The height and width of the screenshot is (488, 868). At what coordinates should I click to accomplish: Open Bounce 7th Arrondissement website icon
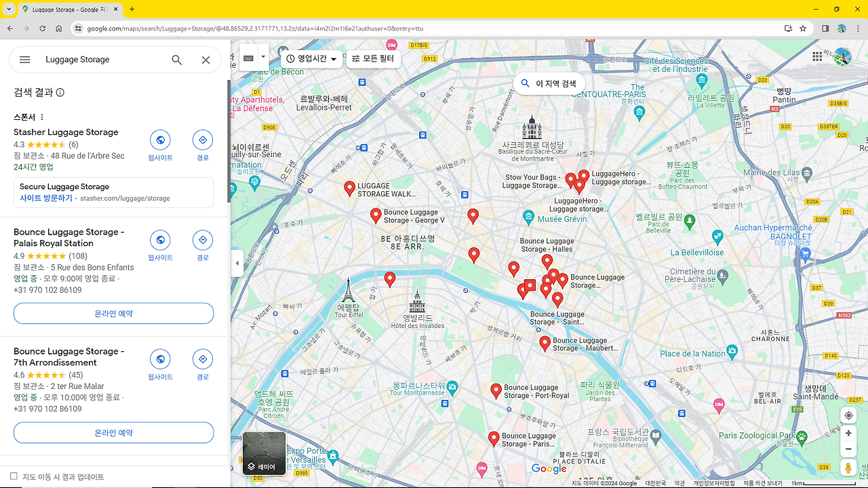(x=161, y=359)
